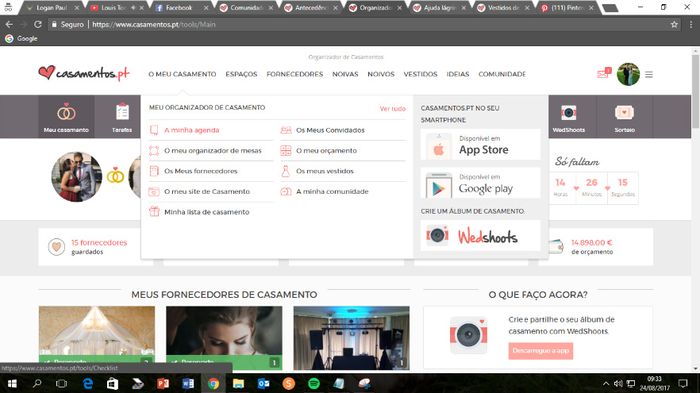Select IDEIAS nav item
The width and height of the screenshot is (700, 393).
[458, 74]
